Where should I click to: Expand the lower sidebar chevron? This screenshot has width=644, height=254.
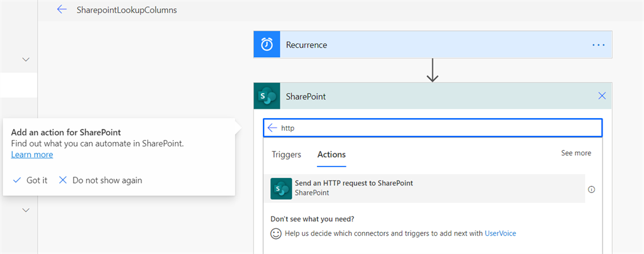tap(26, 210)
